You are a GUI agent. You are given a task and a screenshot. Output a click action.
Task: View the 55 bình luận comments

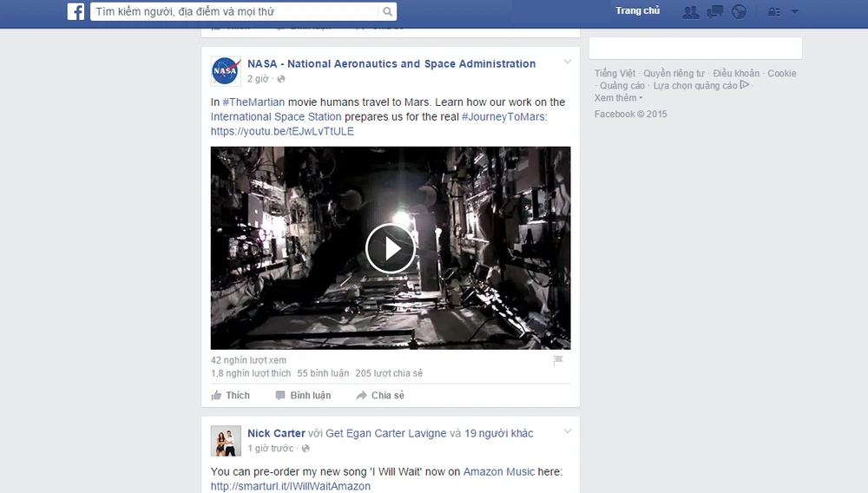[323, 373]
